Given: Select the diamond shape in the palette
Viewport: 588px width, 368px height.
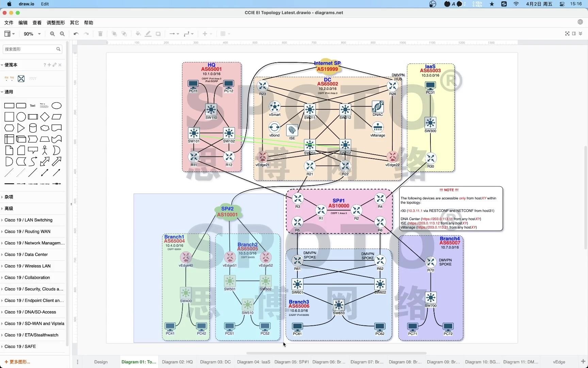Looking at the screenshot, I should click(x=45, y=117).
